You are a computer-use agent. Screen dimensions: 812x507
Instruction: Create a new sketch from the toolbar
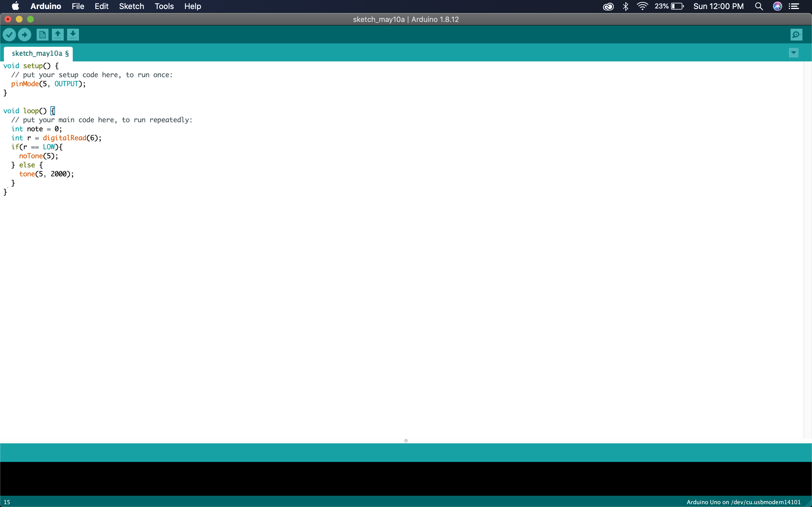[x=42, y=35]
